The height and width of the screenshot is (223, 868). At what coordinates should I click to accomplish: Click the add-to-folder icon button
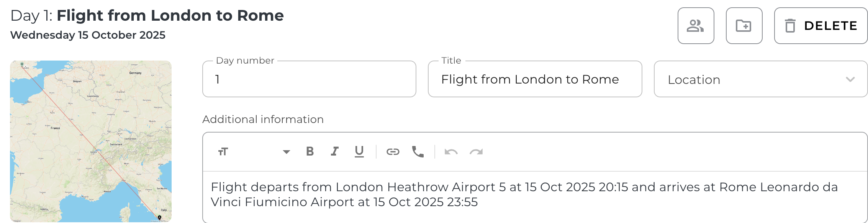pos(744,26)
